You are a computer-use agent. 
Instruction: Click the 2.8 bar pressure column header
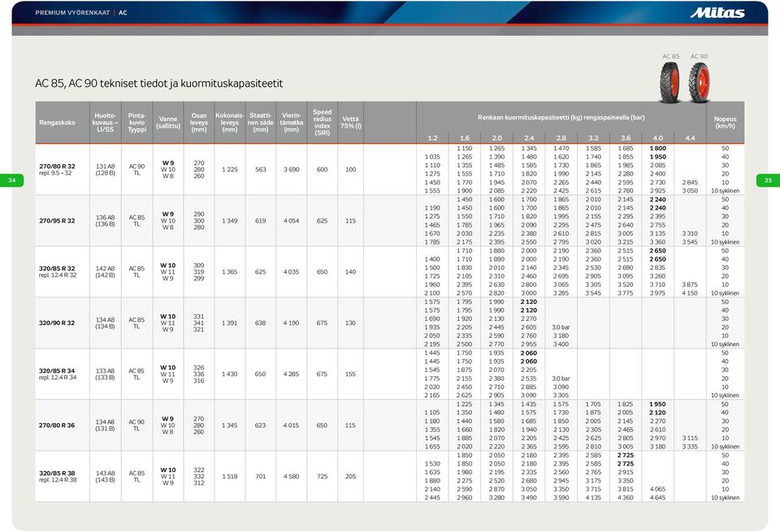[x=561, y=138]
